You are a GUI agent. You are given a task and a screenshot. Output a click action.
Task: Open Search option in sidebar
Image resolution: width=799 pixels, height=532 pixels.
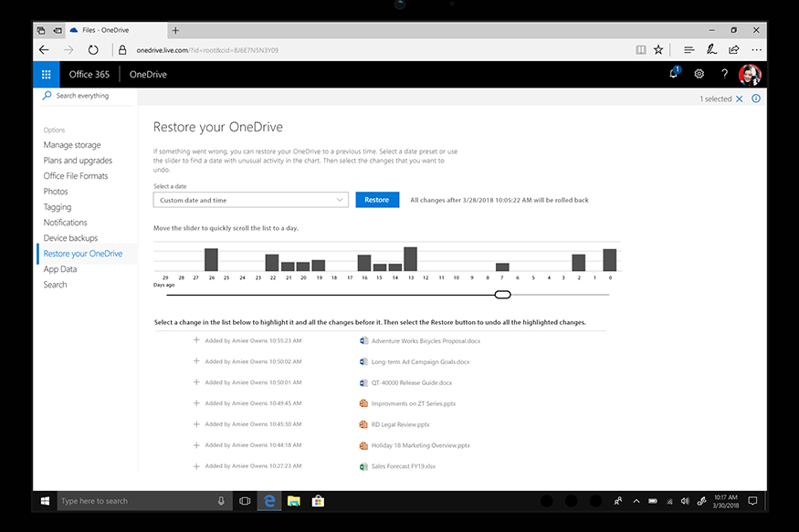tap(55, 285)
